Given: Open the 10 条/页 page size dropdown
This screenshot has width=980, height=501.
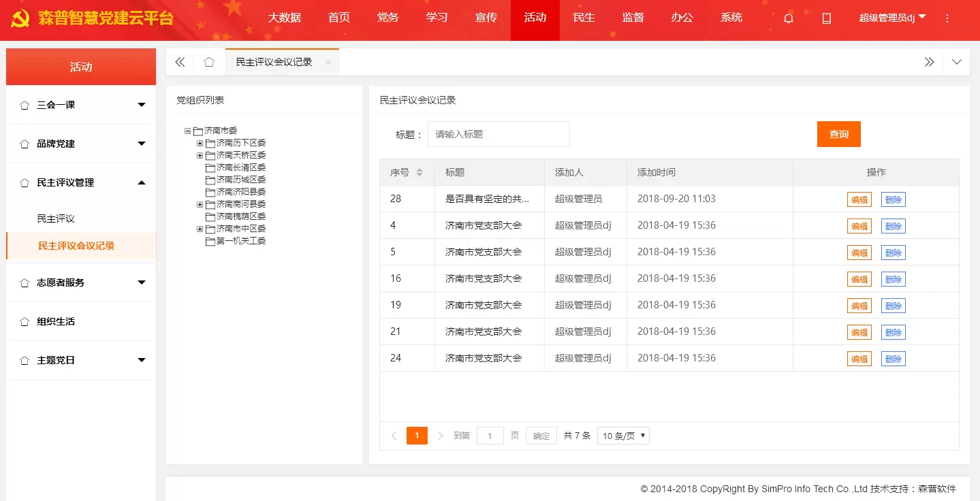Looking at the screenshot, I should tap(622, 436).
